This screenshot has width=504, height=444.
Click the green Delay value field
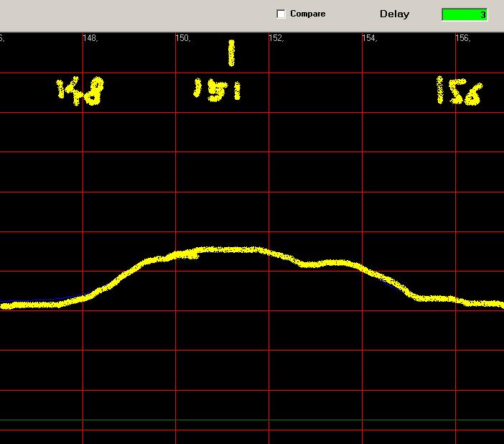(465, 14)
